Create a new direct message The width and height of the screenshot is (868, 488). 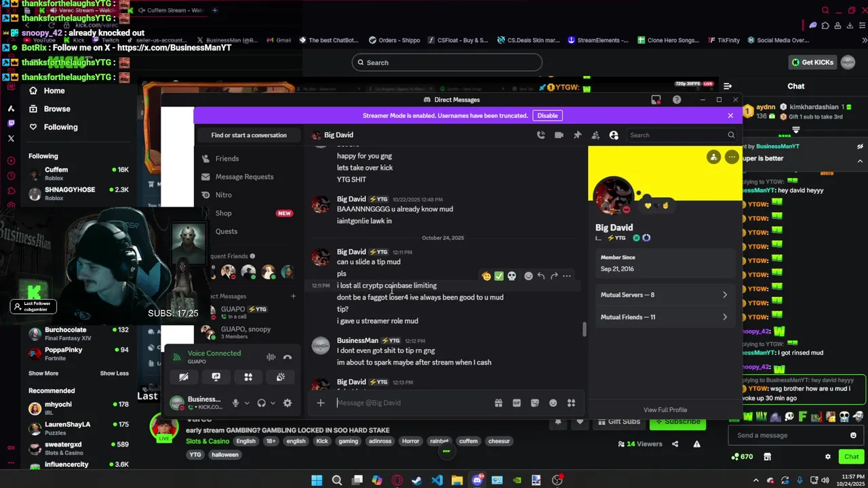[x=293, y=296]
